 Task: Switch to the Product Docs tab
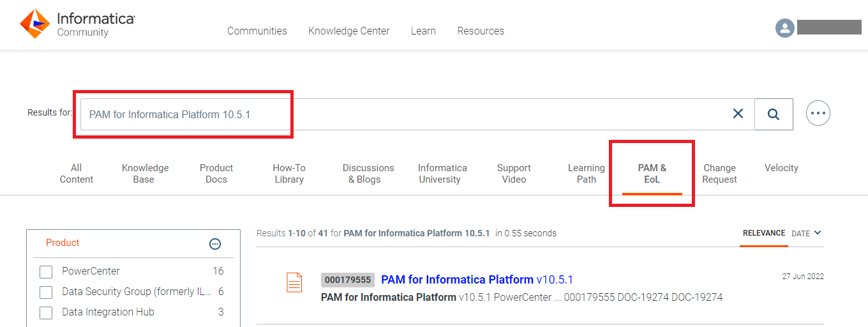[216, 174]
